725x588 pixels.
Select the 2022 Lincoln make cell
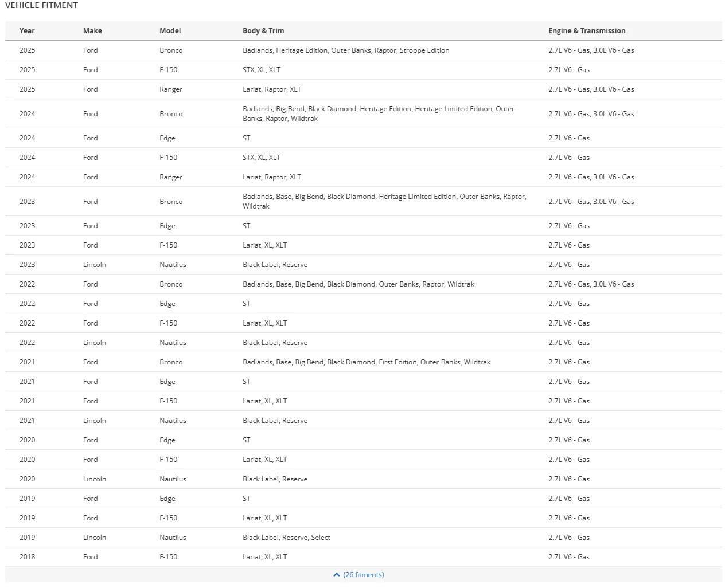coord(95,343)
